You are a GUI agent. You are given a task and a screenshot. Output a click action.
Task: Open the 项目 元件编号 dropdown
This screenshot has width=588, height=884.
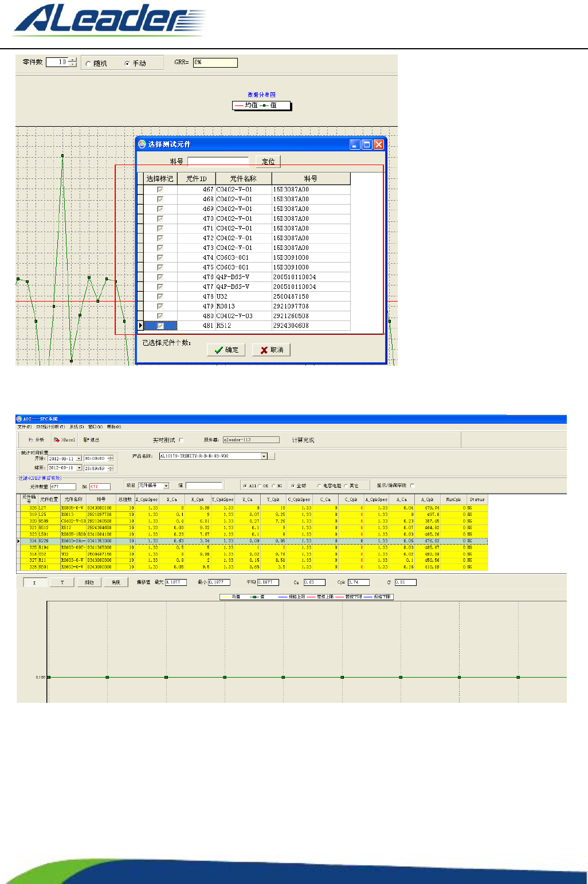coord(166,486)
